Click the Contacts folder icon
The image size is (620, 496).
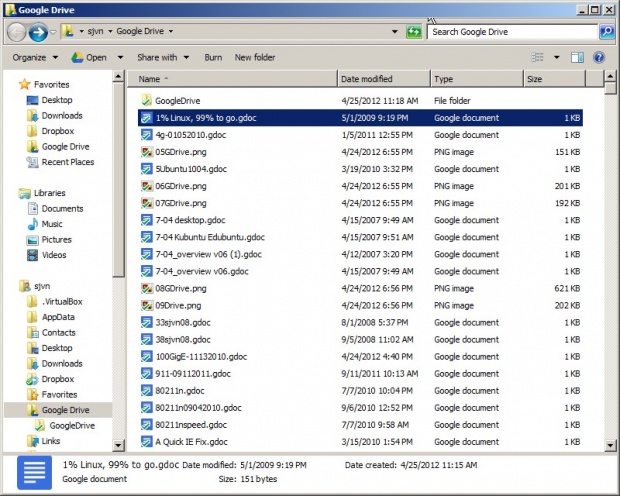click(32, 333)
